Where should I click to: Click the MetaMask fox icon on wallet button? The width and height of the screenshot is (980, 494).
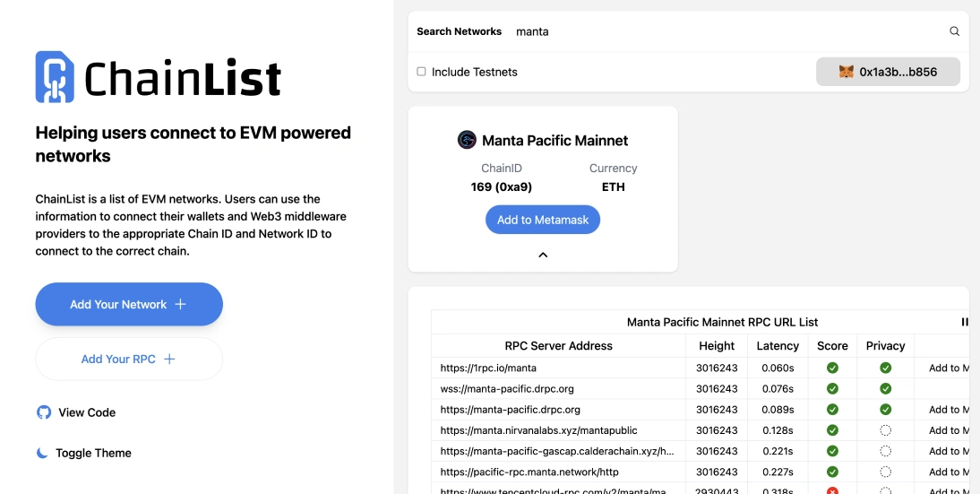pyautogui.click(x=847, y=72)
